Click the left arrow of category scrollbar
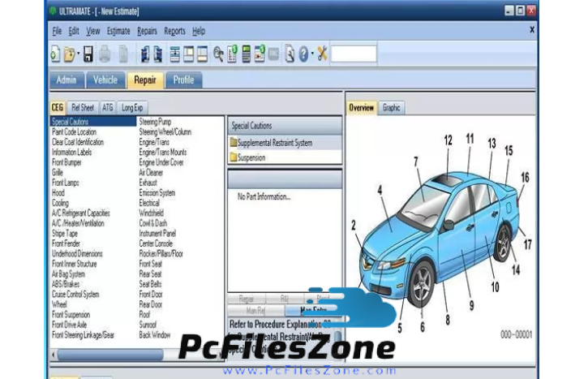This screenshot has width=588, height=379. pyautogui.click(x=54, y=355)
